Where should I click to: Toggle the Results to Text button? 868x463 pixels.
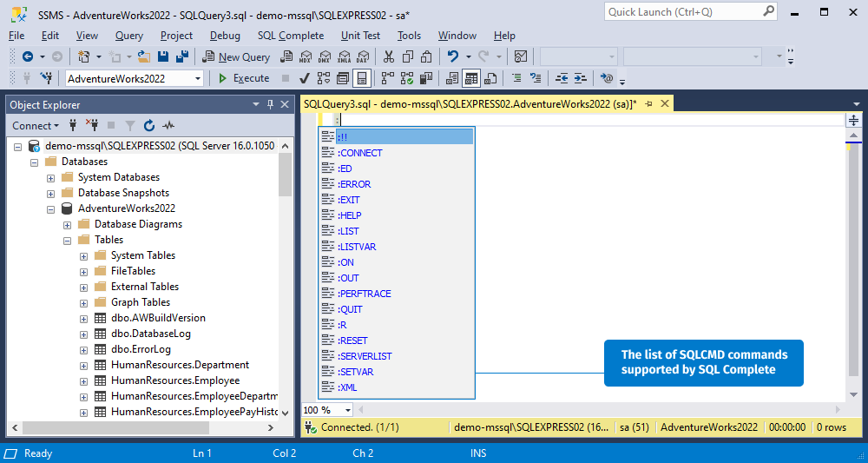(452, 79)
